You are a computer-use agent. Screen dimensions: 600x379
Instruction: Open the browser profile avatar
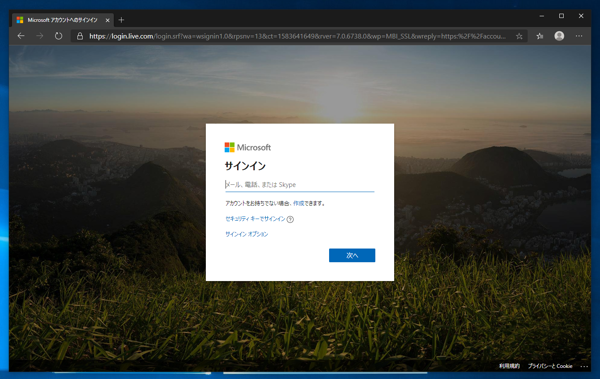tap(559, 36)
